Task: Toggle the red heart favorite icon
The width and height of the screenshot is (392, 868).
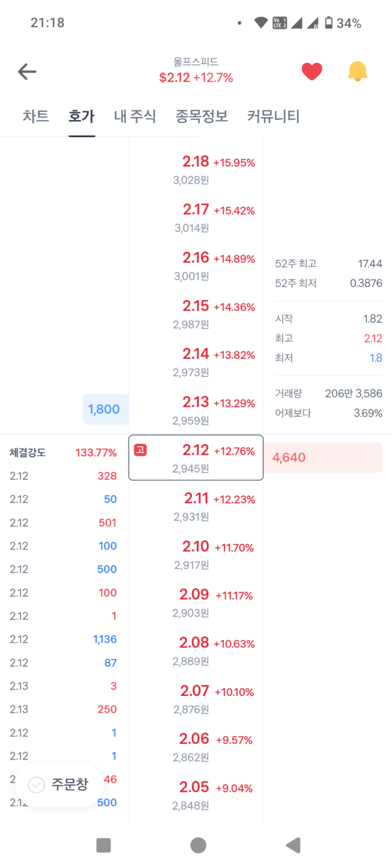Action: tap(312, 71)
